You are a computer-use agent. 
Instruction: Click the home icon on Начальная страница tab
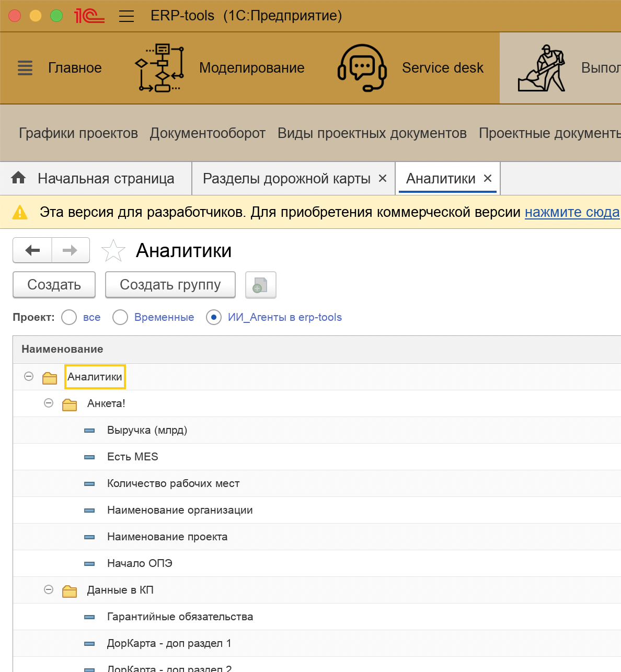point(18,178)
